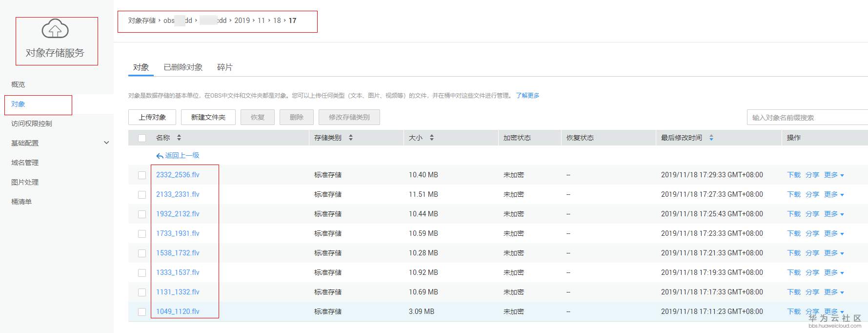Viewport: 868px width, 333px height.
Task: Open 更多 dropdown for 2332_2536.flv
Action: (x=834, y=175)
